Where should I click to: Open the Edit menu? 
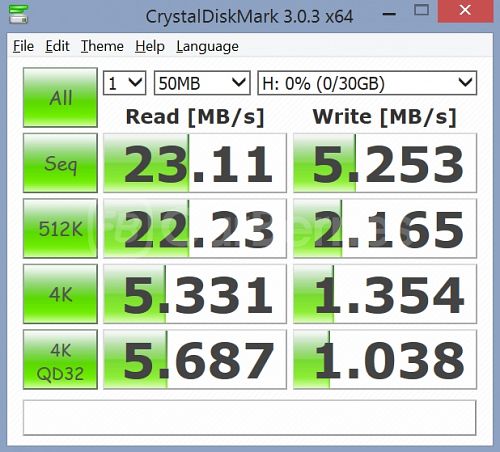pyautogui.click(x=57, y=46)
